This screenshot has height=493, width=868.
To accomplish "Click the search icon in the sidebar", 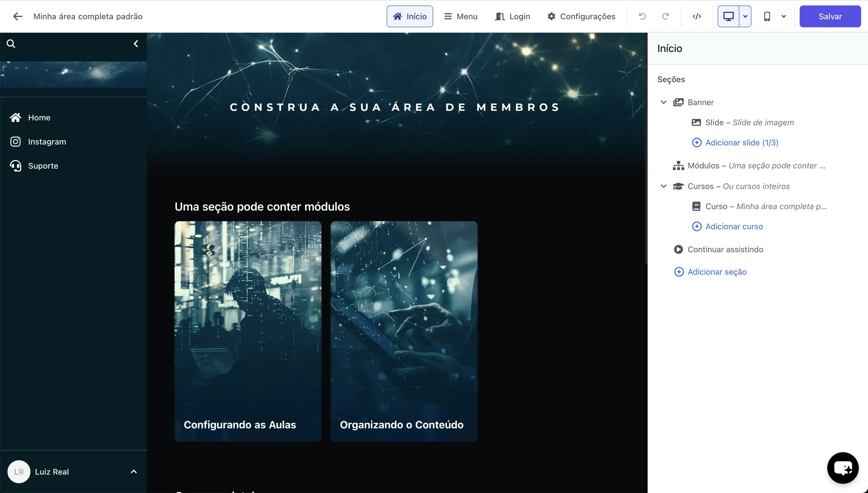I will (x=11, y=43).
